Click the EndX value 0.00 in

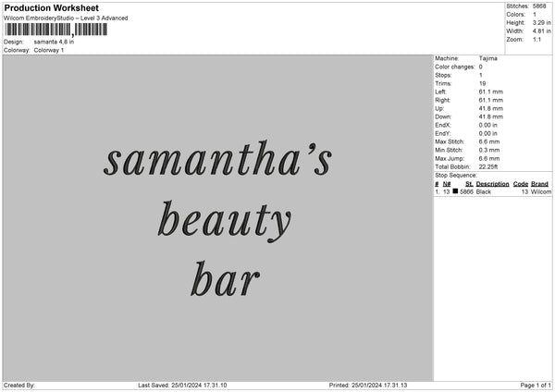coord(488,125)
